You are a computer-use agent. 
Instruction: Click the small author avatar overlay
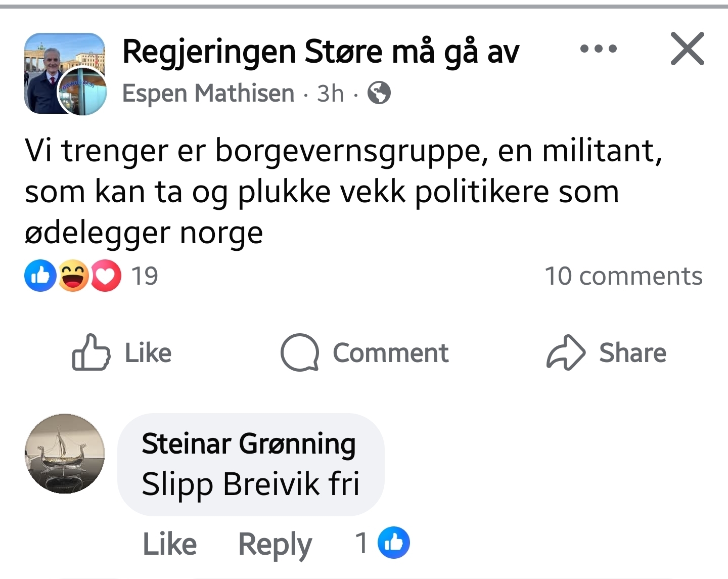coord(82,92)
